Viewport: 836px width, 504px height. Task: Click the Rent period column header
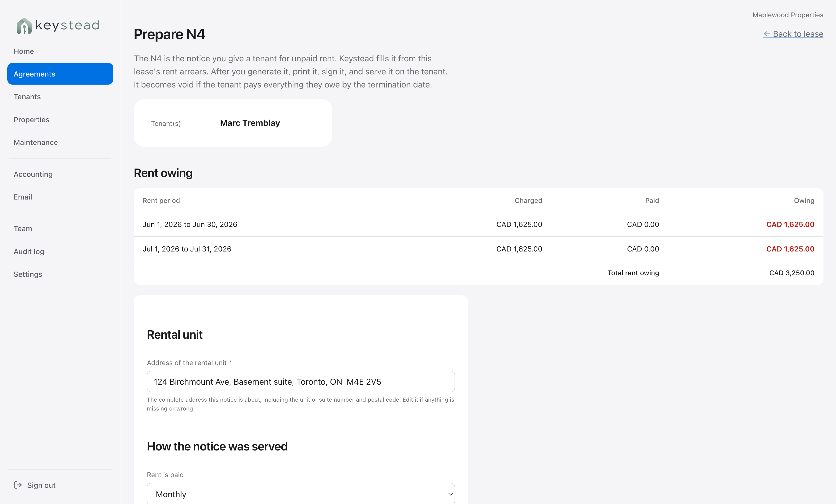(x=161, y=201)
